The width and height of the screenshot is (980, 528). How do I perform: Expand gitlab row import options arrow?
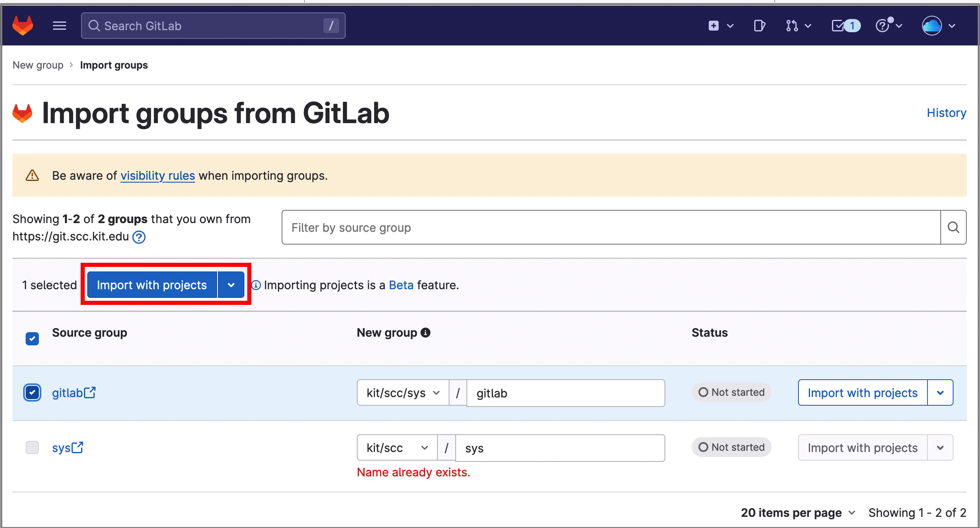(940, 392)
